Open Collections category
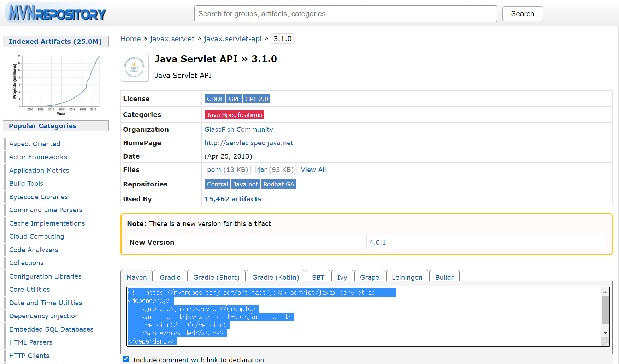The image size is (619, 364). coord(26,263)
